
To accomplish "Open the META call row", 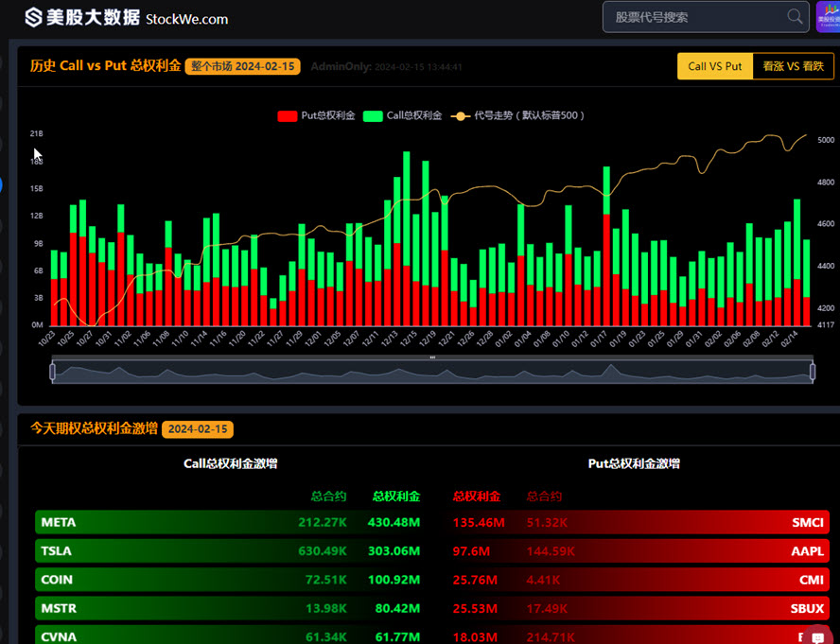I will (x=228, y=522).
